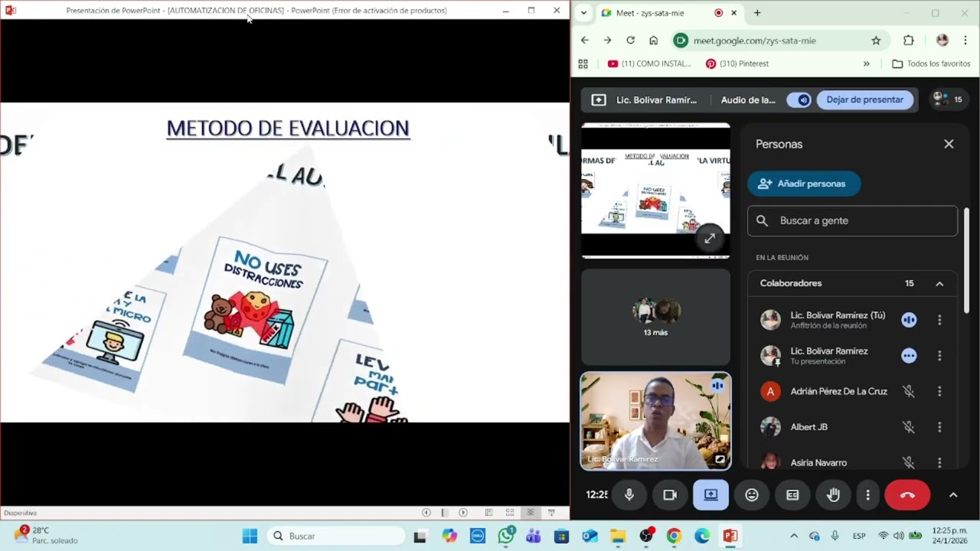This screenshot has height=551, width=980.
Task: Select Lic. Bolivar Ramirez video tile
Action: pyautogui.click(x=656, y=421)
